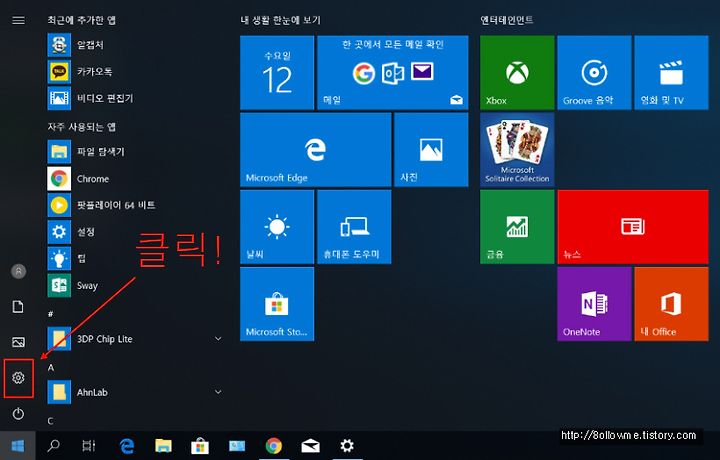Open Task View on the taskbar

click(x=89, y=445)
